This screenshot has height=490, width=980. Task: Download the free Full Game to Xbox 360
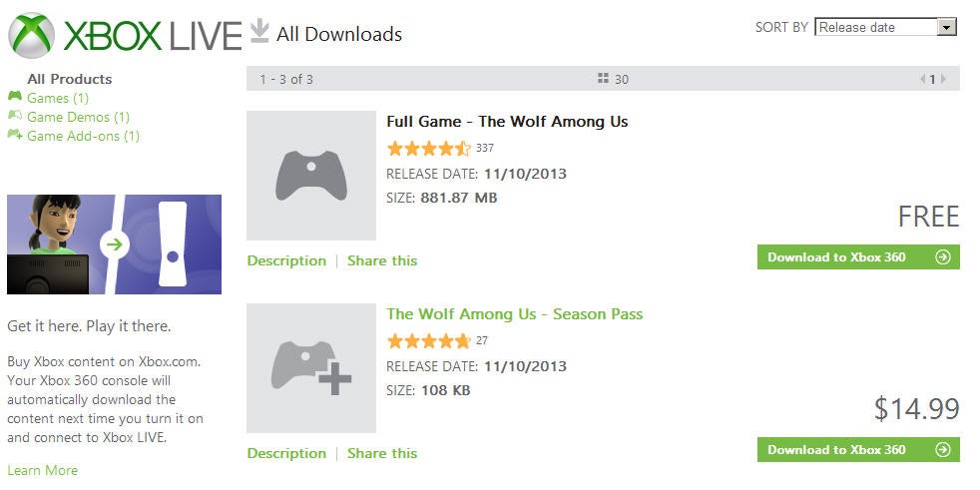(x=858, y=256)
